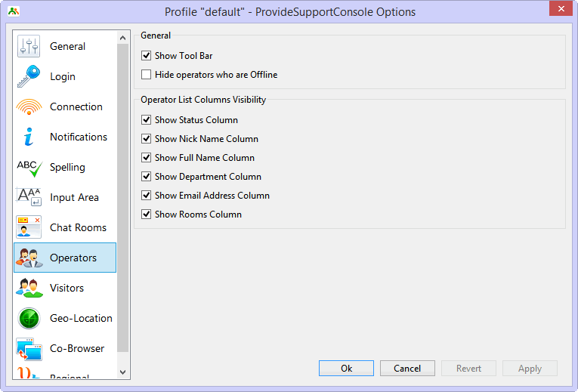Click the Connection signal icon
Viewport: 578px width, 392px height.
click(x=29, y=106)
